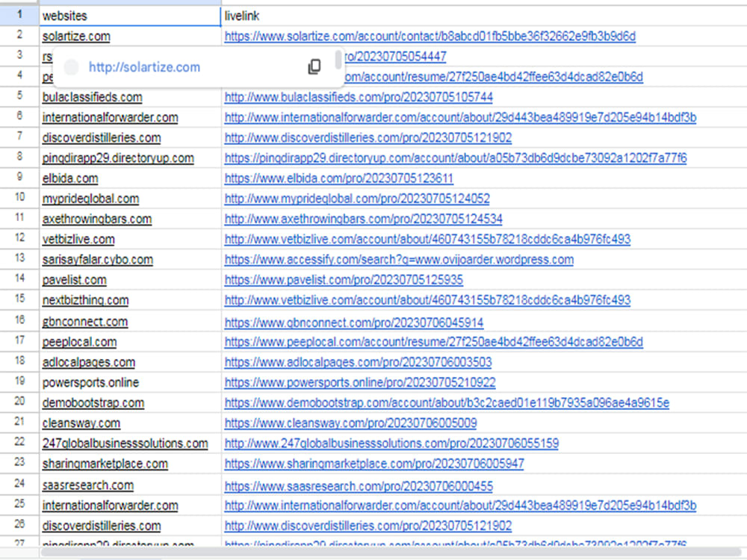Click elbida.com website cell
Screen dimensions: 747x560
(70, 178)
